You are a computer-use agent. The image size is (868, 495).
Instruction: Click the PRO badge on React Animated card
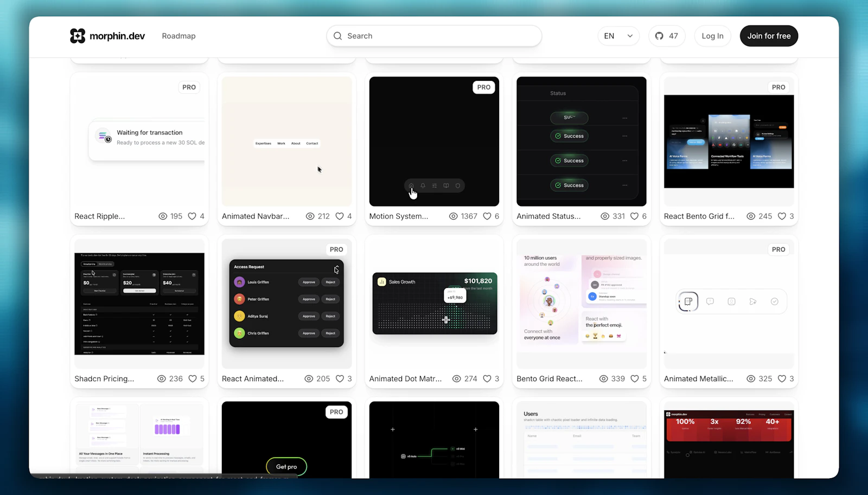tap(336, 249)
